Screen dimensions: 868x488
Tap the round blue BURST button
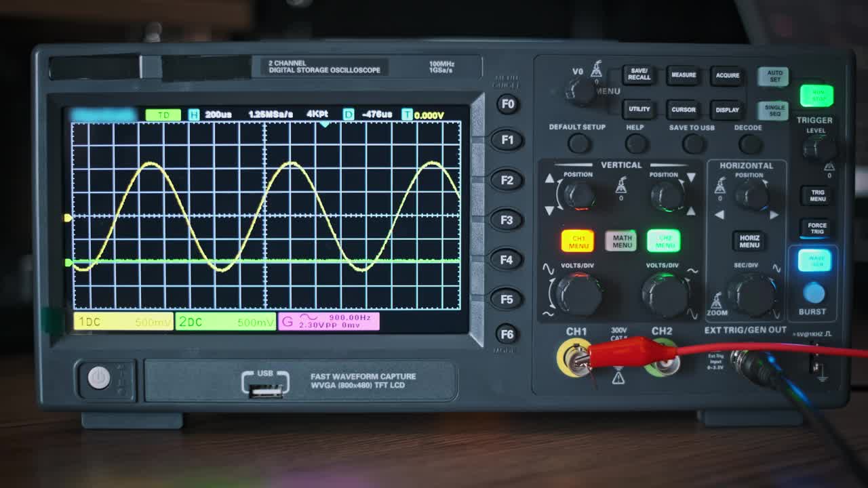pos(814,293)
